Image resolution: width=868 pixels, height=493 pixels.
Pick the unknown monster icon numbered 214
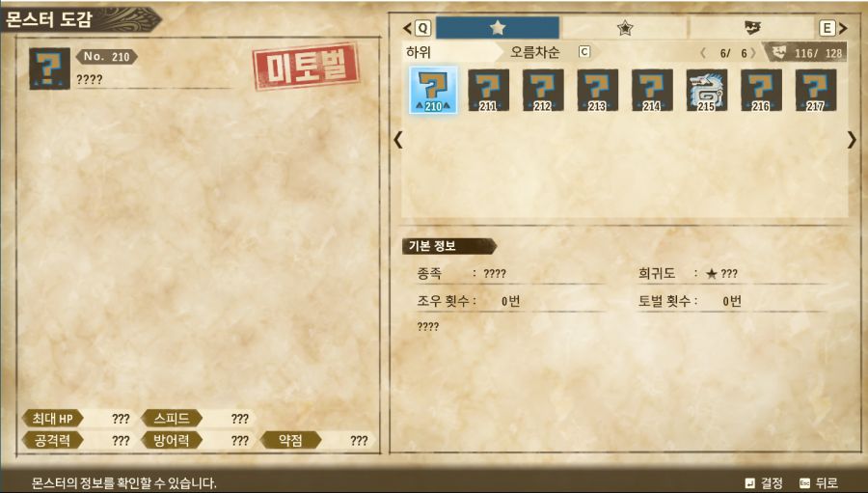point(652,91)
